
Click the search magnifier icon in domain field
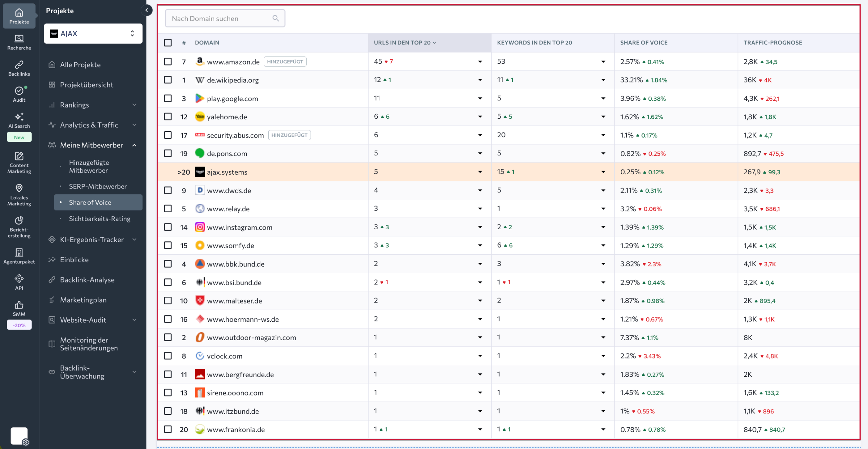(x=276, y=18)
